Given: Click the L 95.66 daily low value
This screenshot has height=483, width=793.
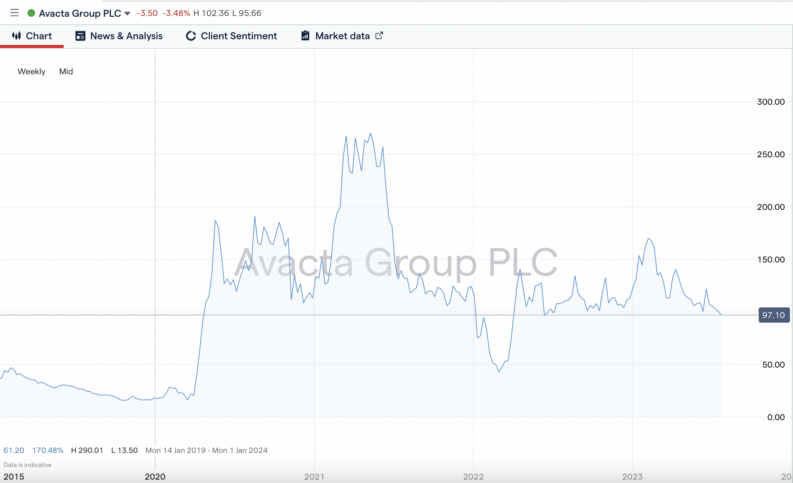Looking at the screenshot, I should click(247, 13).
